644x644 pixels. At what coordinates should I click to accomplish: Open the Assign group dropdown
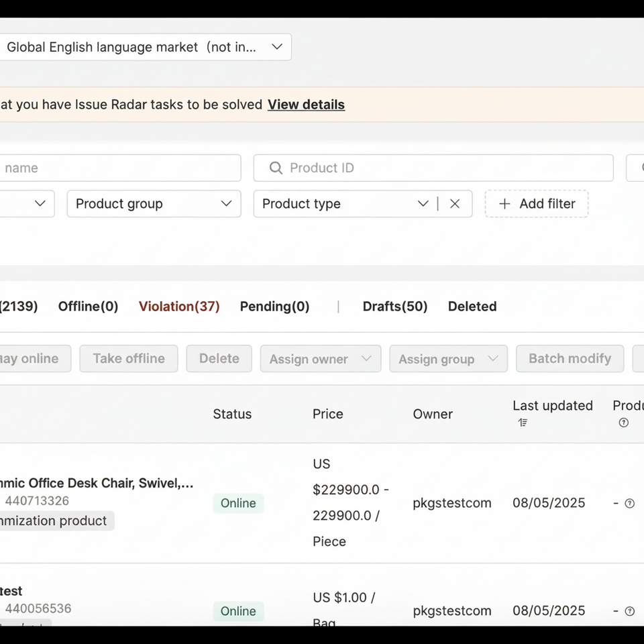tap(493, 359)
